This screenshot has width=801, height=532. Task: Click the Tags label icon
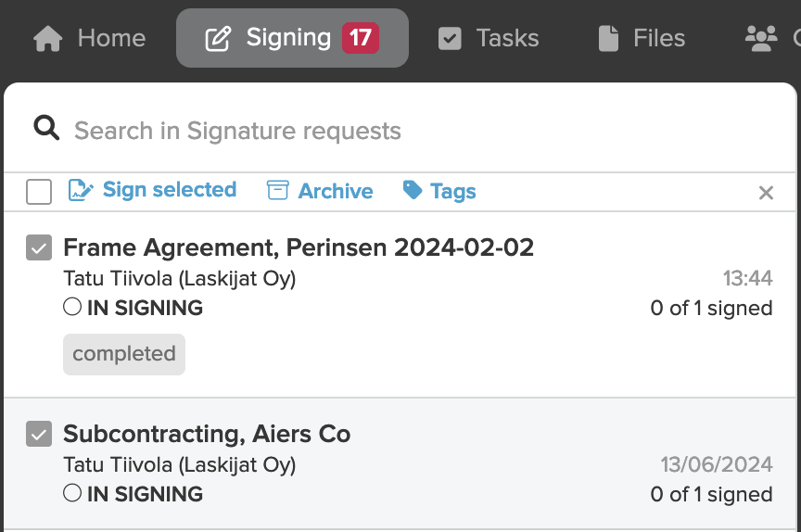tap(413, 190)
